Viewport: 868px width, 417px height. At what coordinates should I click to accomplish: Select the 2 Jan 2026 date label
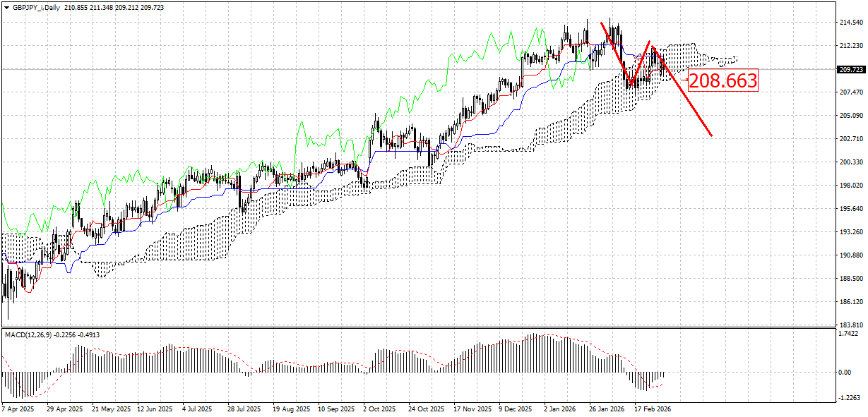coord(560,409)
